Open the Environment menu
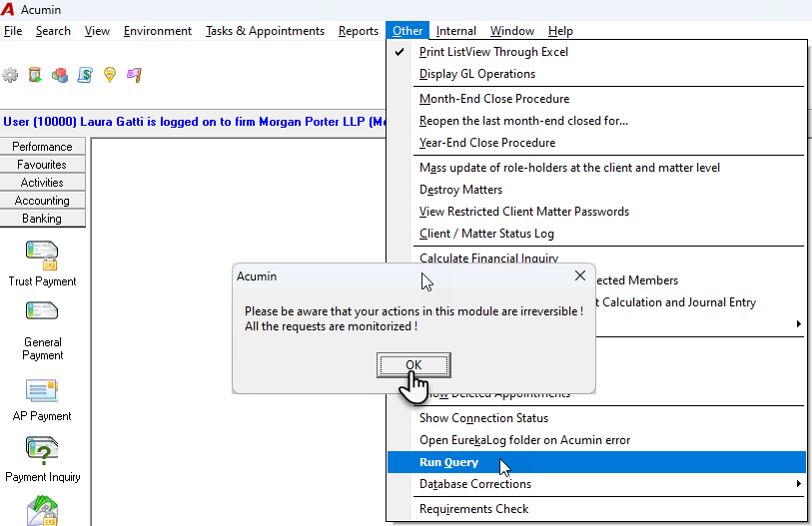 (158, 31)
